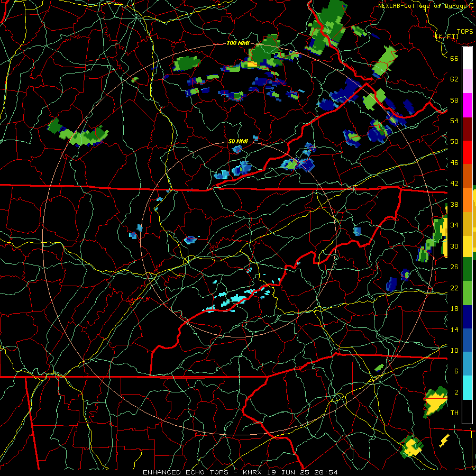
Task: Click the '42' legend scale value
Action: [x=454, y=184]
